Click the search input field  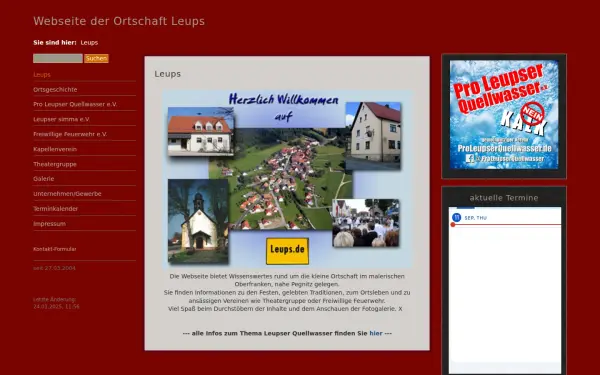[x=58, y=58]
